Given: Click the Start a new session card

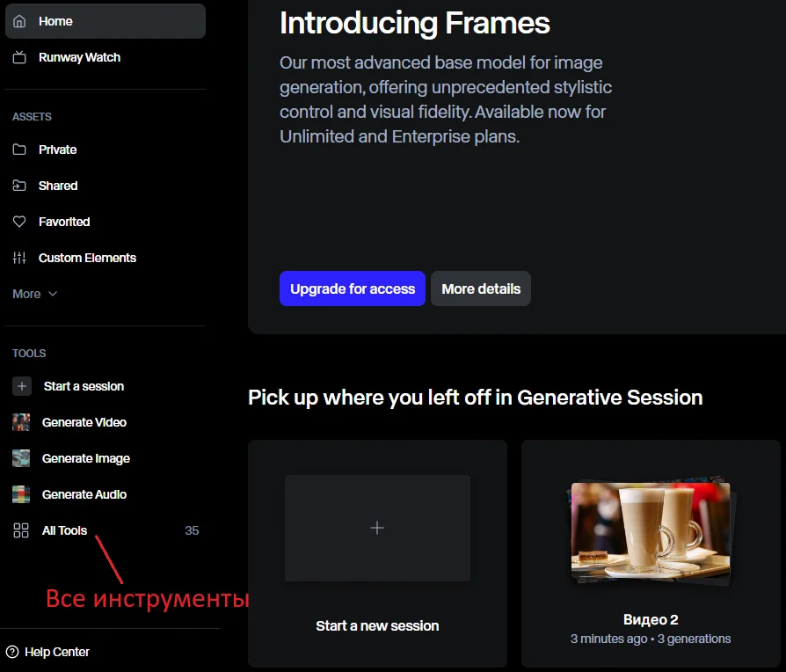Looking at the screenshot, I should pyautogui.click(x=377, y=552).
